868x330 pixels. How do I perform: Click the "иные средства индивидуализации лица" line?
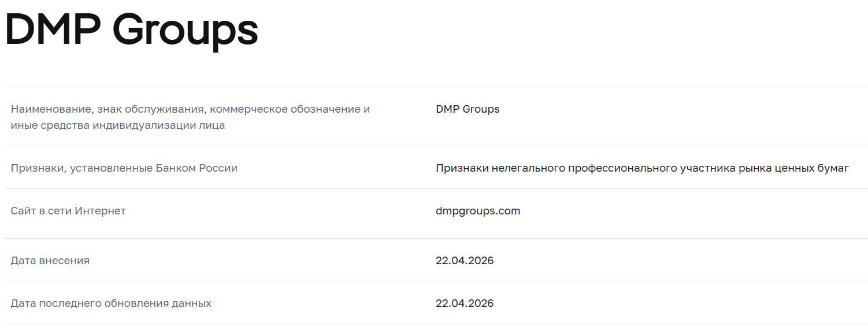[x=118, y=125]
